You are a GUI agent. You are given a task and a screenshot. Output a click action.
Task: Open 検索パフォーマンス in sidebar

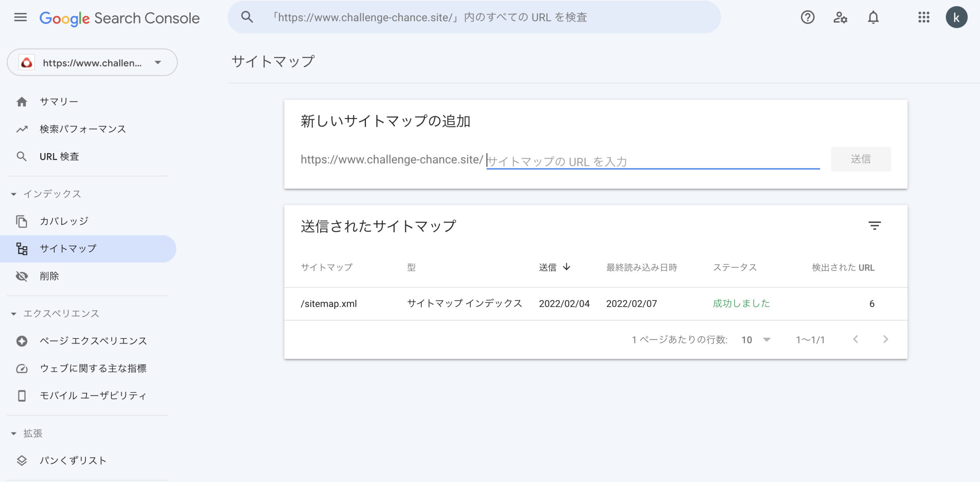tap(83, 129)
